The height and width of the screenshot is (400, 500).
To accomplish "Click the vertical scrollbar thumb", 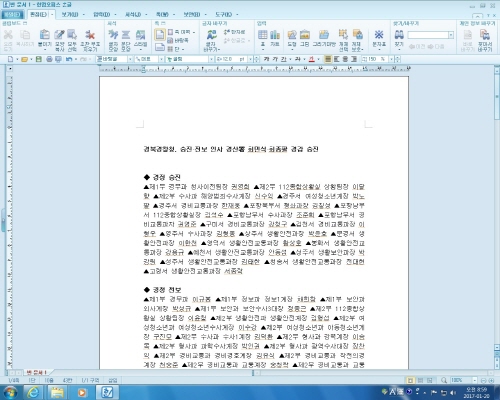I will click(x=497, y=96).
